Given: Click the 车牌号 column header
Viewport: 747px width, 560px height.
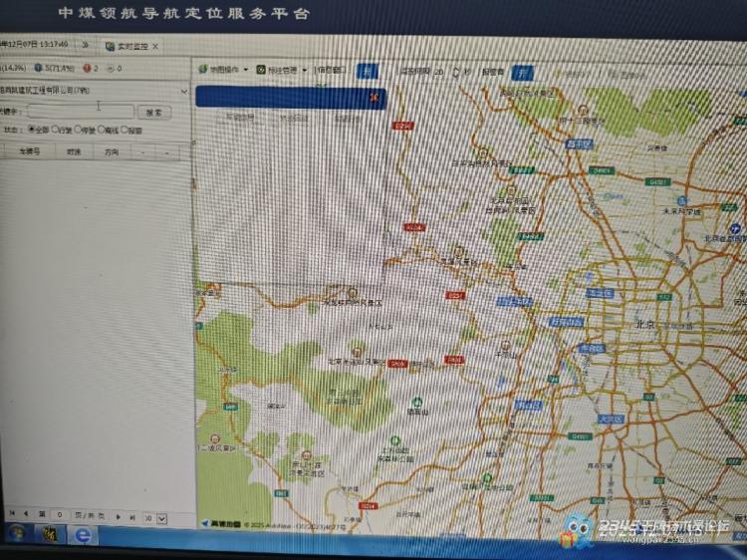Looking at the screenshot, I should 30,152.
